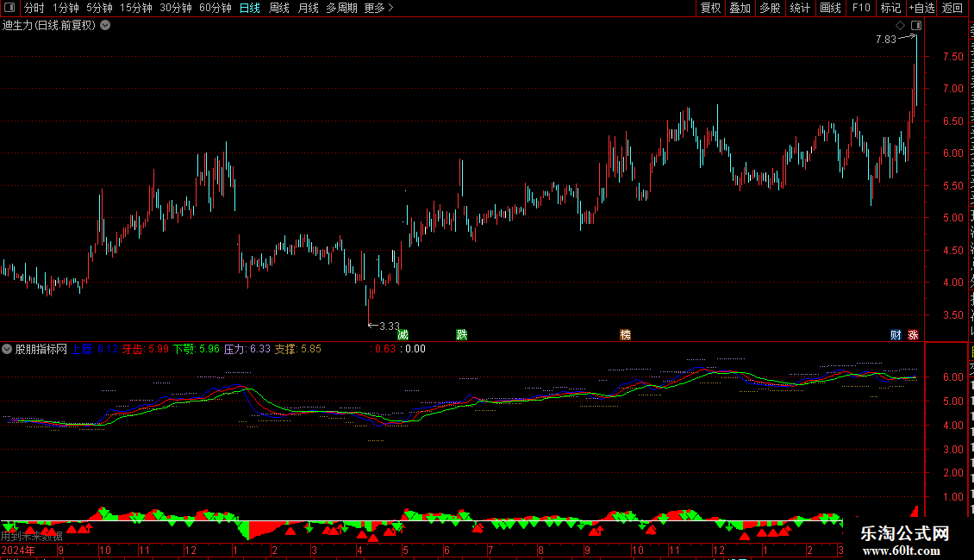Click the 2024年 label on time axis
This screenshot has height=560, width=974.
pos(19,550)
